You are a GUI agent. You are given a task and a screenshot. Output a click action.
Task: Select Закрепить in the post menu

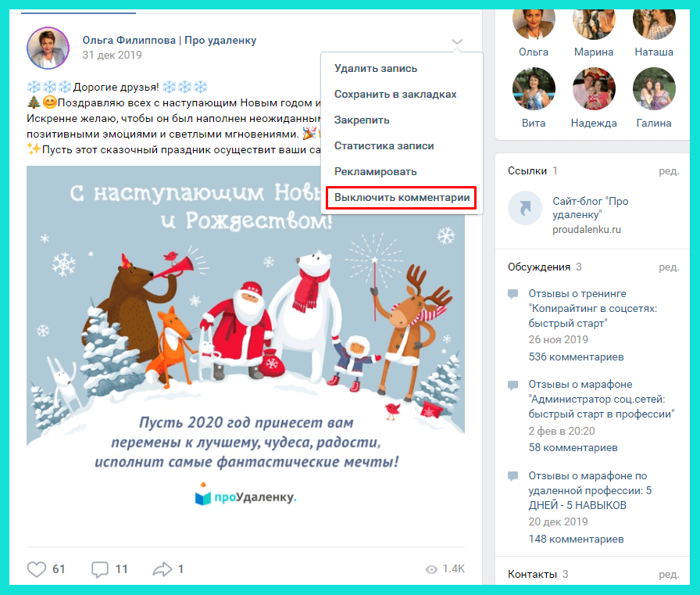click(362, 120)
